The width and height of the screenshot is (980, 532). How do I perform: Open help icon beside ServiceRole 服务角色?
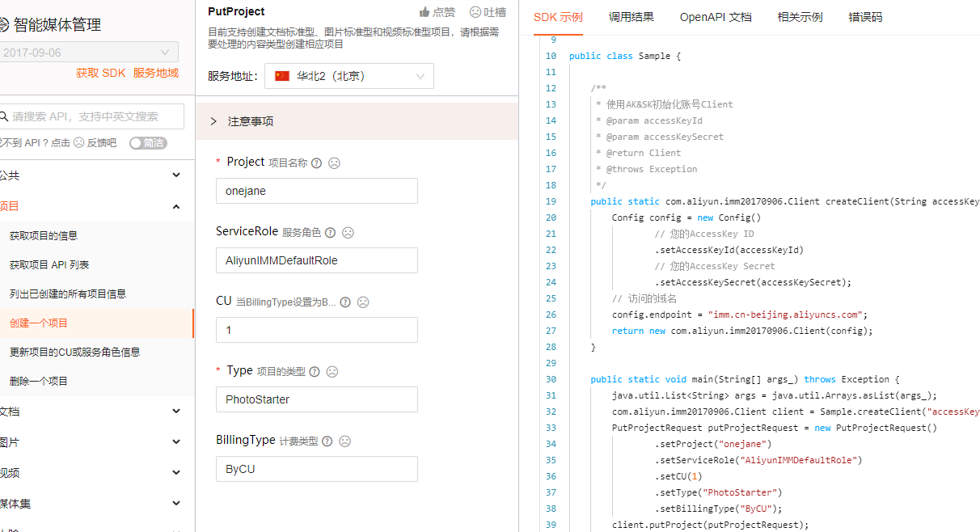coord(330,233)
